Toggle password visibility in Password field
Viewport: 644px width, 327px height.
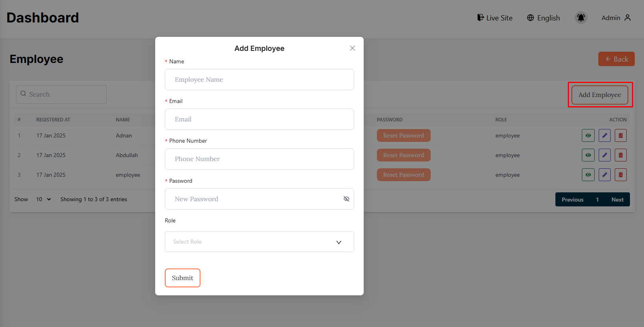click(346, 199)
